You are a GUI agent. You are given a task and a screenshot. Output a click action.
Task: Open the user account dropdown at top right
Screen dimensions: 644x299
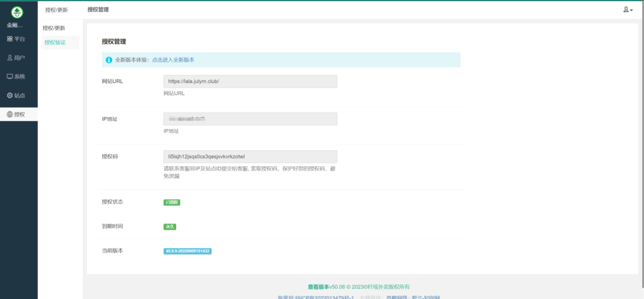(x=627, y=10)
